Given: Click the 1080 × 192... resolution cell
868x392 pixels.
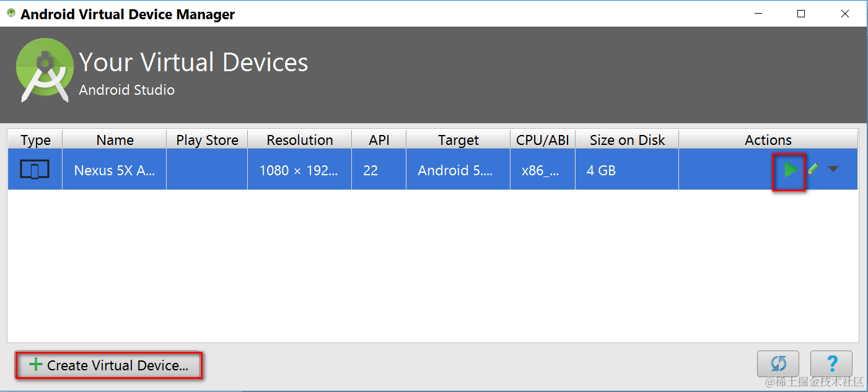Looking at the screenshot, I should click(x=299, y=170).
